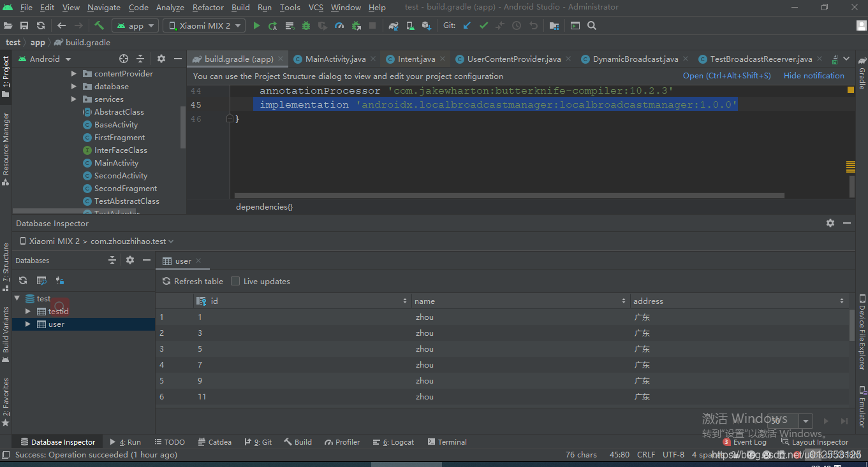This screenshot has width=868, height=467.
Task: Switch to UserContentProvider.java tab
Action: click(513, 59)
